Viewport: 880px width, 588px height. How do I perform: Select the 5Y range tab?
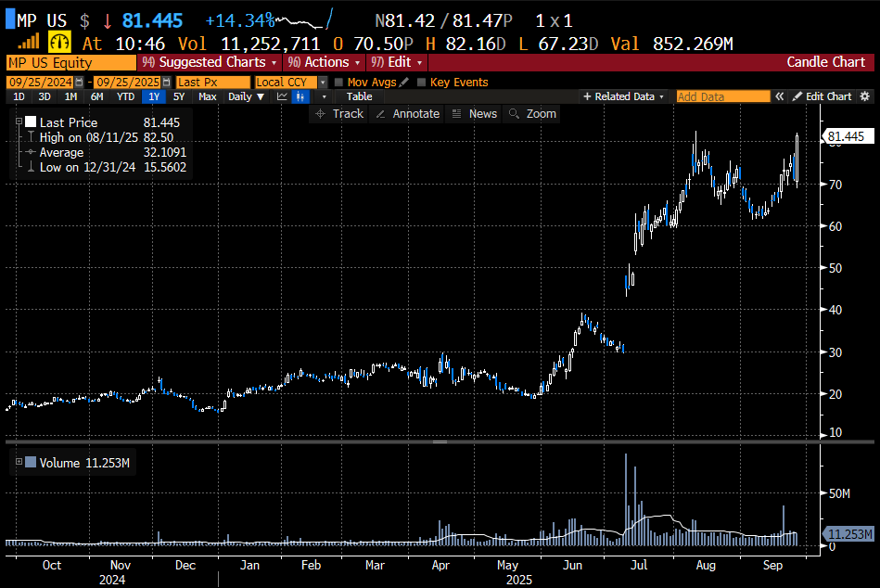click(179, 96)
